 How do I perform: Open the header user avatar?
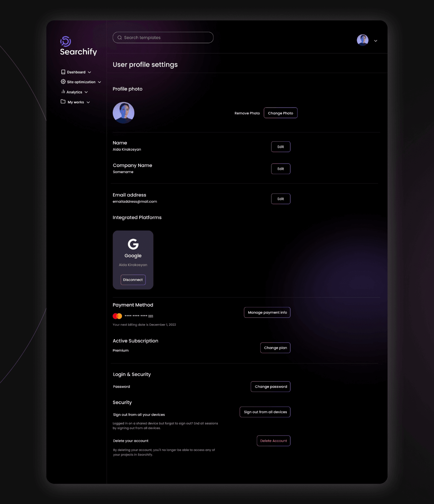tap(362, 40)
